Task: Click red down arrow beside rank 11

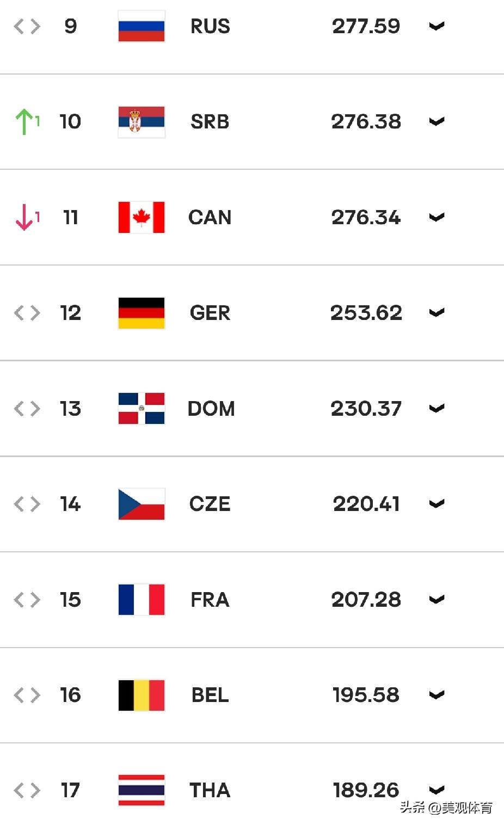Action: tap(24, 217)
